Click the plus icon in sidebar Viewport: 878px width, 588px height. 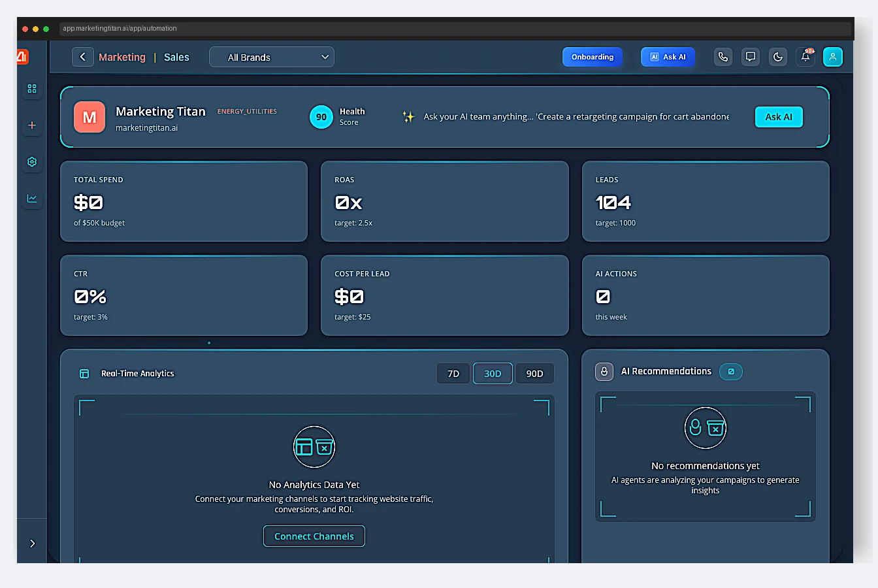(x=32, y=125)
